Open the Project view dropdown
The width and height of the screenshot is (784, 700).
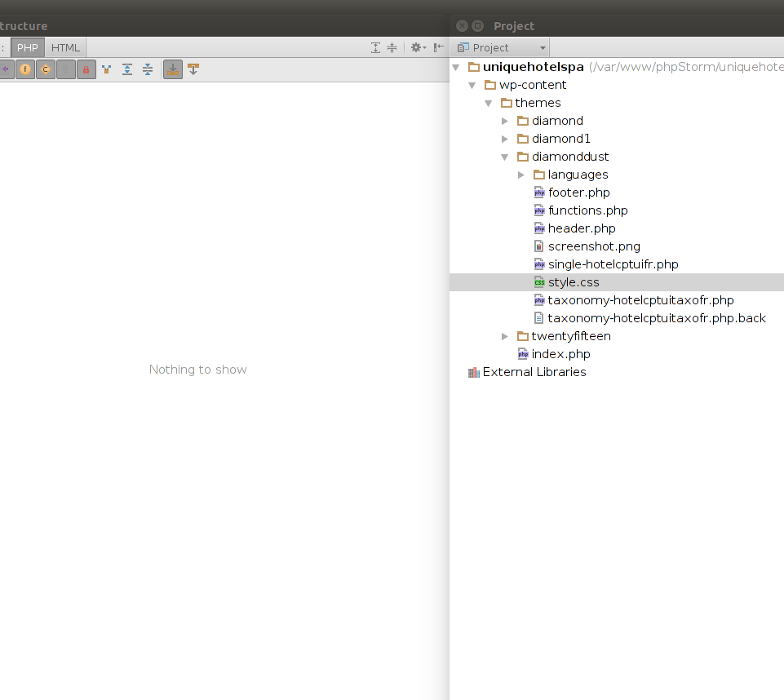[501, 47]
